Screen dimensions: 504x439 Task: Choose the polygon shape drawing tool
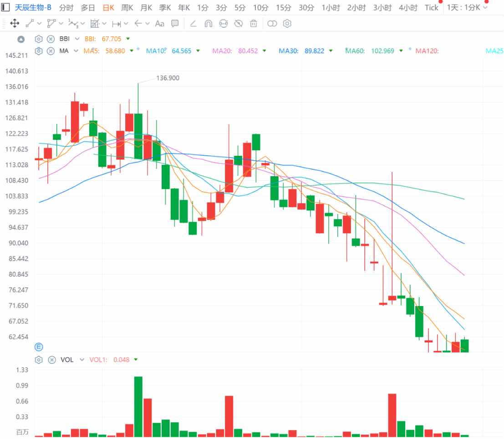(x=51, y=24)
